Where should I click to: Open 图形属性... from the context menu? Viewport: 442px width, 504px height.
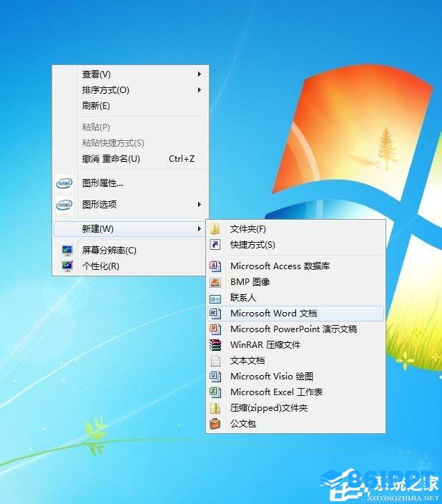pyautogui.click(x=130, y=183)
